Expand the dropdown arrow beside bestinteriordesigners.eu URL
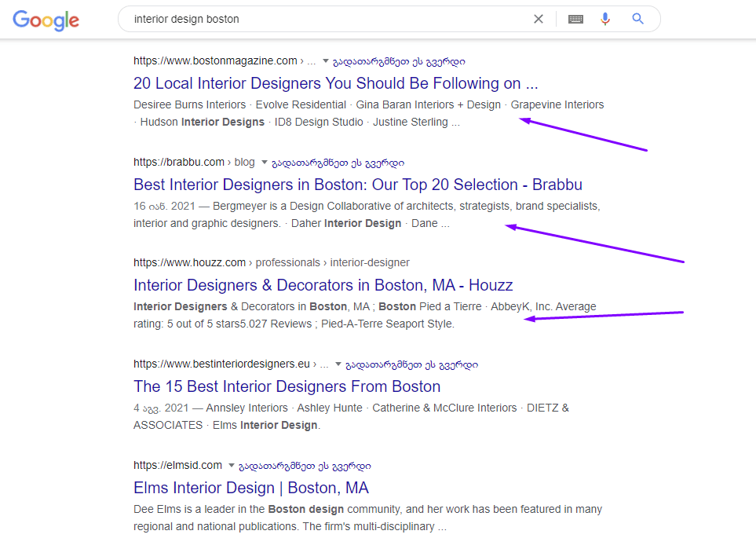Screen dimensions: 756x560 (x=338, y=364)
